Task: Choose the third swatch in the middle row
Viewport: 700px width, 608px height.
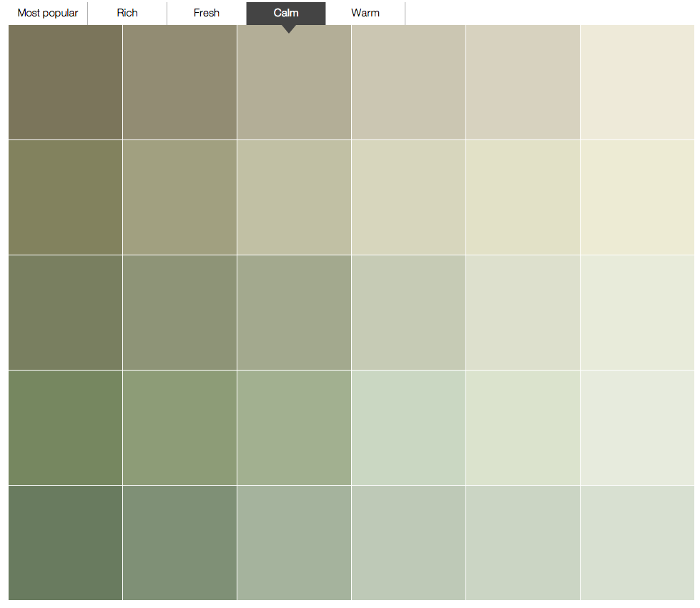Action: [x=294, y=313]
